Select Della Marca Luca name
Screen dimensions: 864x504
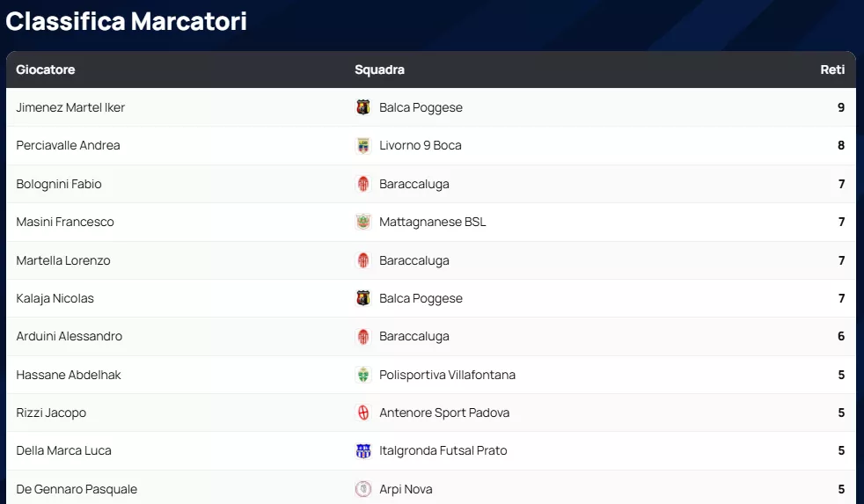[63, 450]
